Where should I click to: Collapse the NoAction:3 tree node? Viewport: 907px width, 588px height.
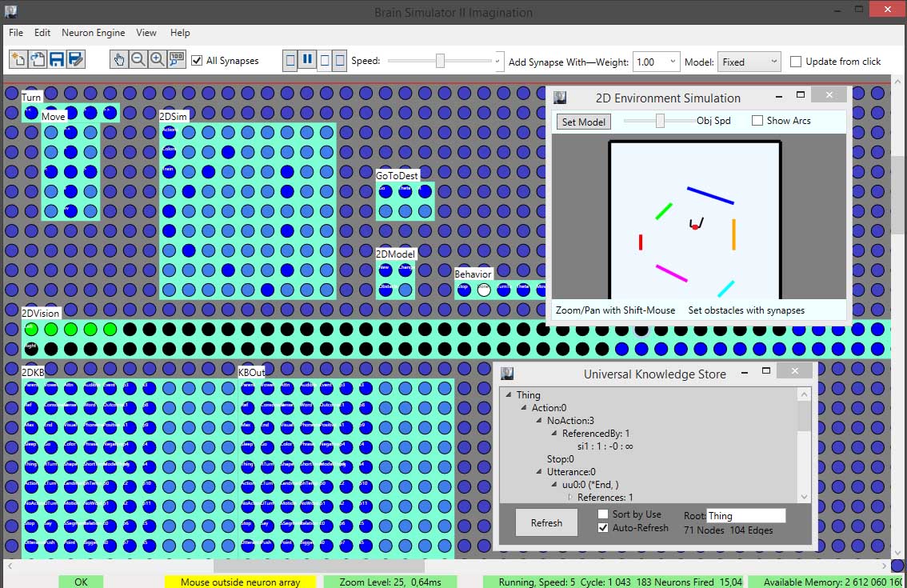pyautogui.click(x=538, y=421)
